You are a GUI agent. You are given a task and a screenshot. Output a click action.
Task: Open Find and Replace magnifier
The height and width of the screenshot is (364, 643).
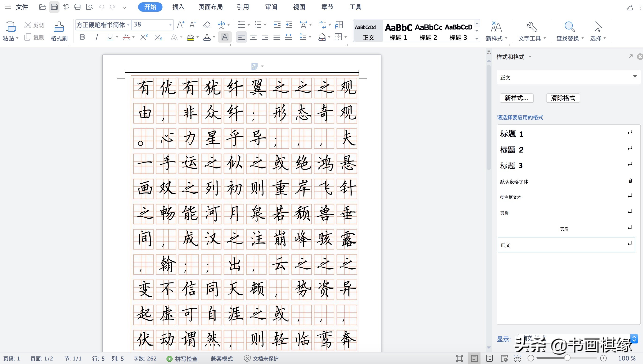[x=570, y=26]
